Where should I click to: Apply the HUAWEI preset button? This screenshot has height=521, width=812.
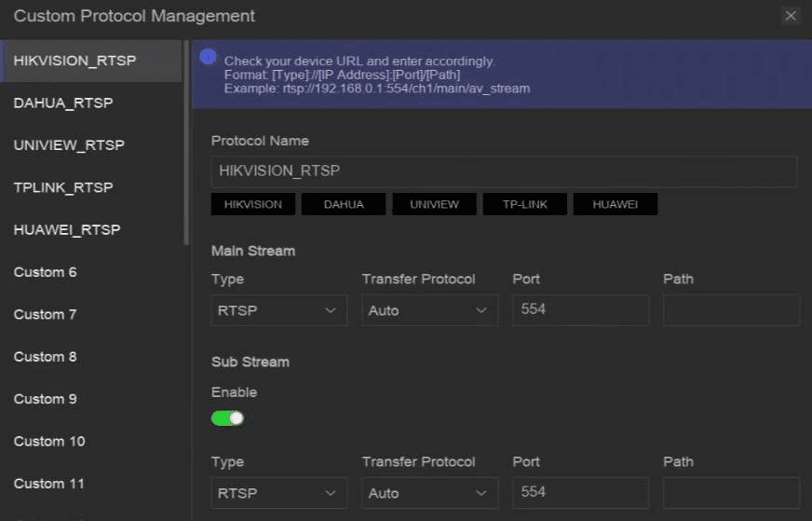click(616, 204)
